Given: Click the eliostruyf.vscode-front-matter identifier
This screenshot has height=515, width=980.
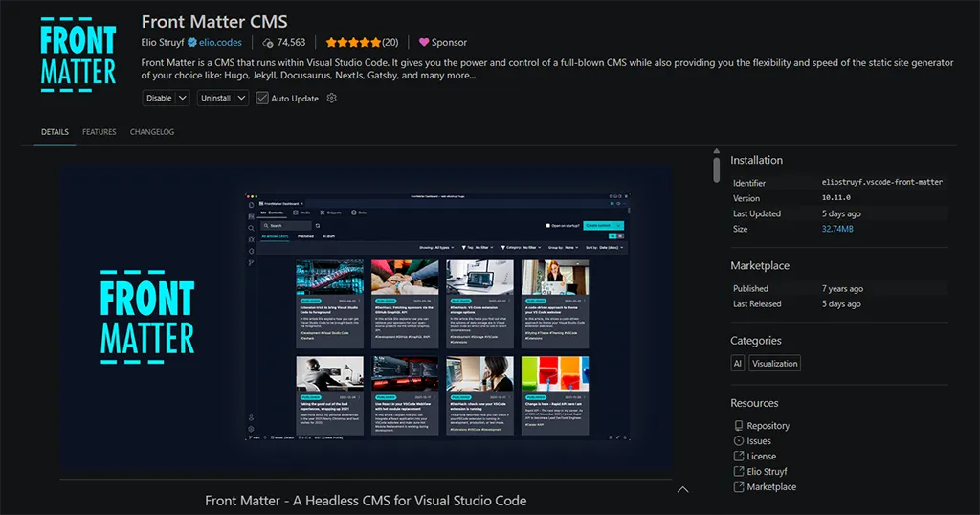Looking at the screenshot, I should coord(881,182).
